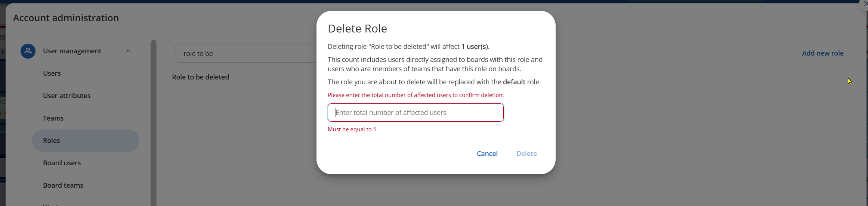Click the sidebar vertical scrollbar
Screen dimensions: 868x206
coord(153,123)
